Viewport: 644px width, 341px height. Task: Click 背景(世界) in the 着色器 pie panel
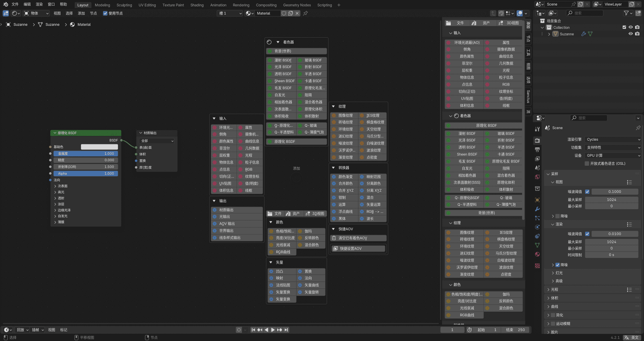(x=297, y=51)
